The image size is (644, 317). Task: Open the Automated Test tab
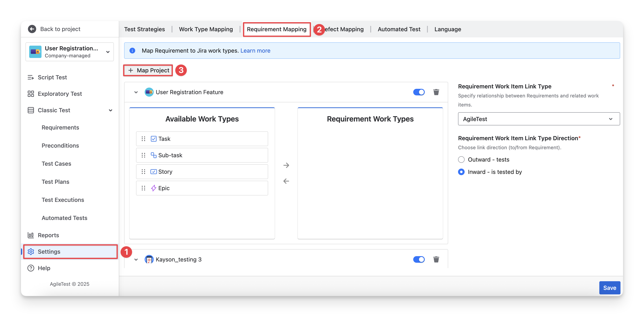click(399, 29)
